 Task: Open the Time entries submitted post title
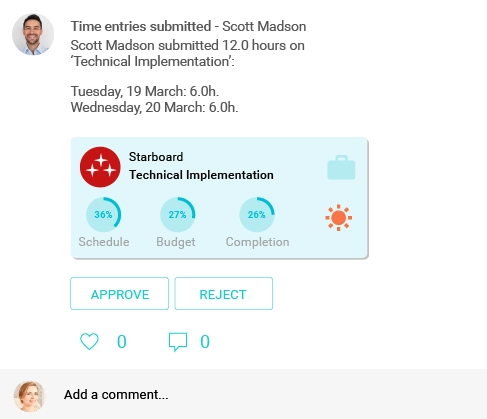tap(188, 26)
